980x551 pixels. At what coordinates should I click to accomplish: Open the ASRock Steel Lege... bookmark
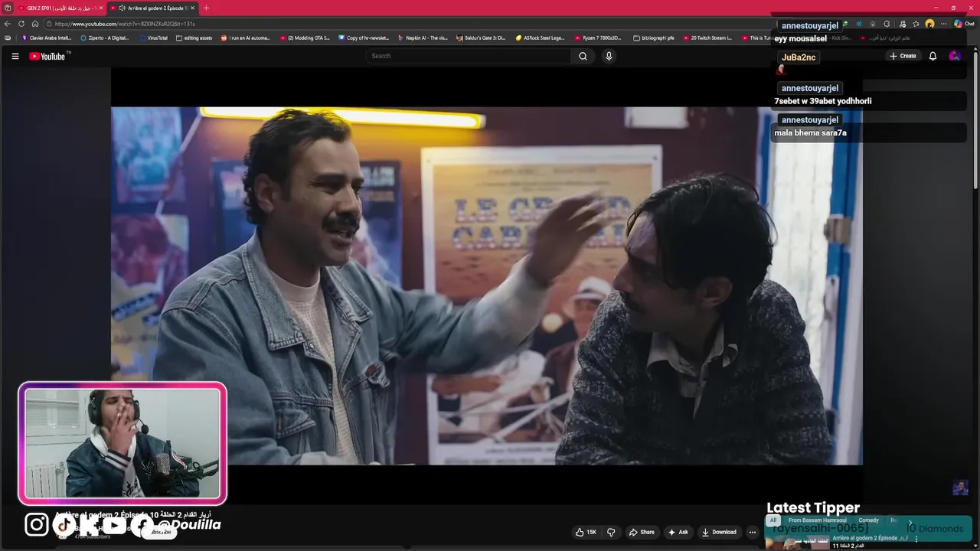coord(540,37)
